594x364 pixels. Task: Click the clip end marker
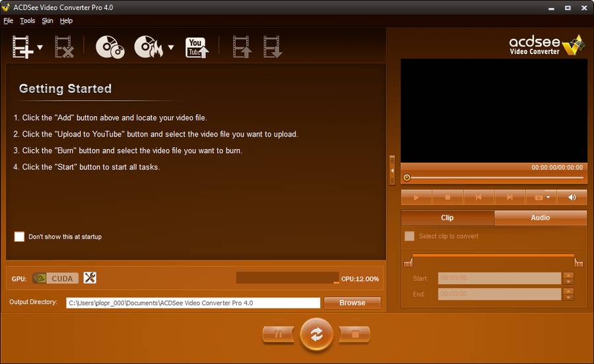(x=578, y=262)
